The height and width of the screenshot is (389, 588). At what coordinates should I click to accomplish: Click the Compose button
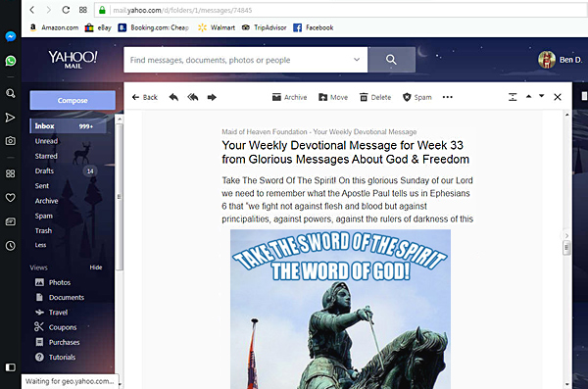tap(73, 100)
